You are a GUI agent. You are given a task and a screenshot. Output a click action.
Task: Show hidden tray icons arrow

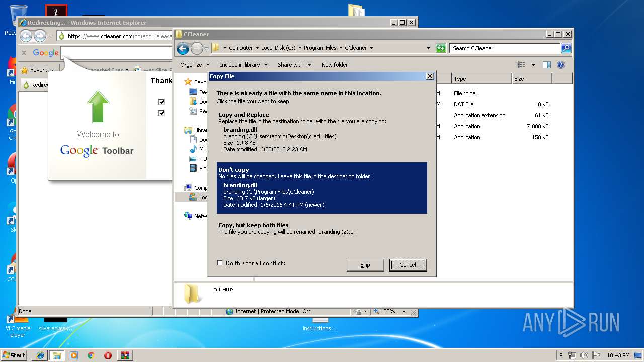pos(561,355)
